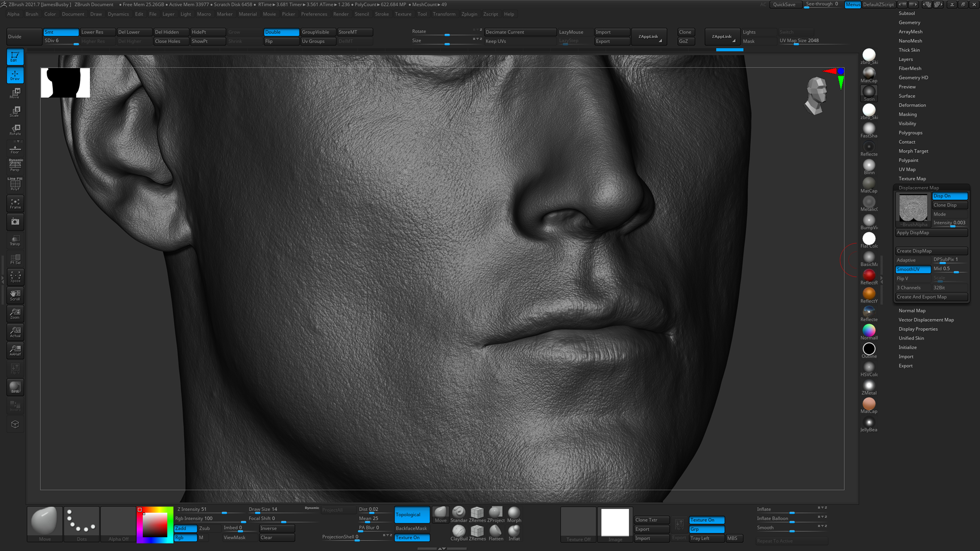This screenshot has width=980, height=551.
Task: Select the Draw mode icon
Action: pos(15,75)
